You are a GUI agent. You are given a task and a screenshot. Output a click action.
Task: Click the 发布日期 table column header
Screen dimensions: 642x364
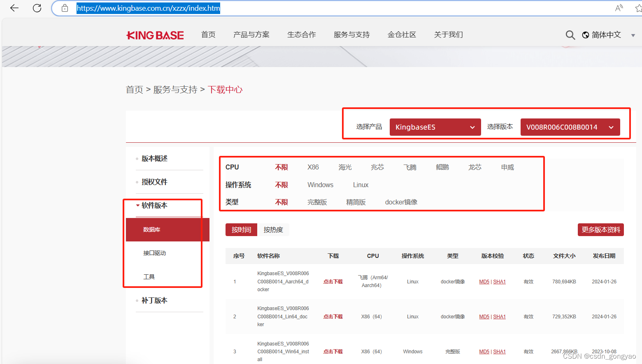[x=604, y=256]
